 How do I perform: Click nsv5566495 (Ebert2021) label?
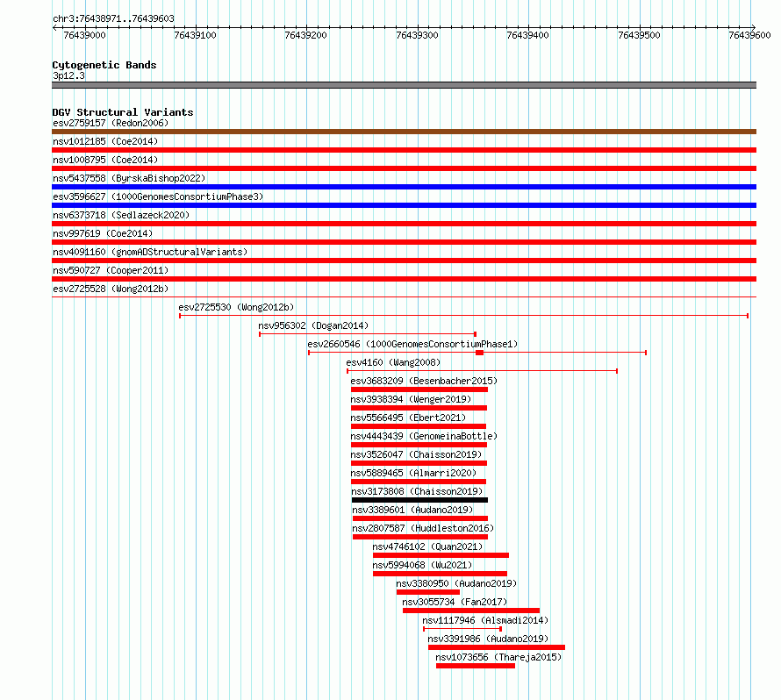[408, 418]
